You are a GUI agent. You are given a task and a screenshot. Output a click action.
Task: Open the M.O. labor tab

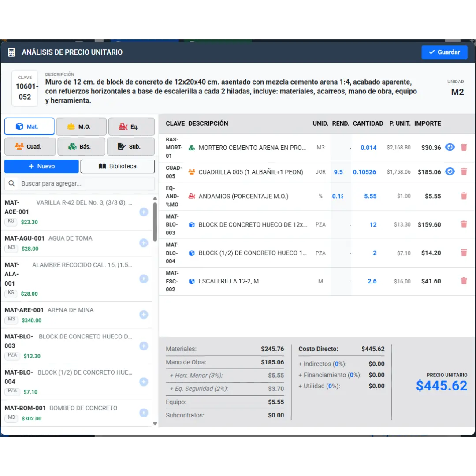click(82, 126)
